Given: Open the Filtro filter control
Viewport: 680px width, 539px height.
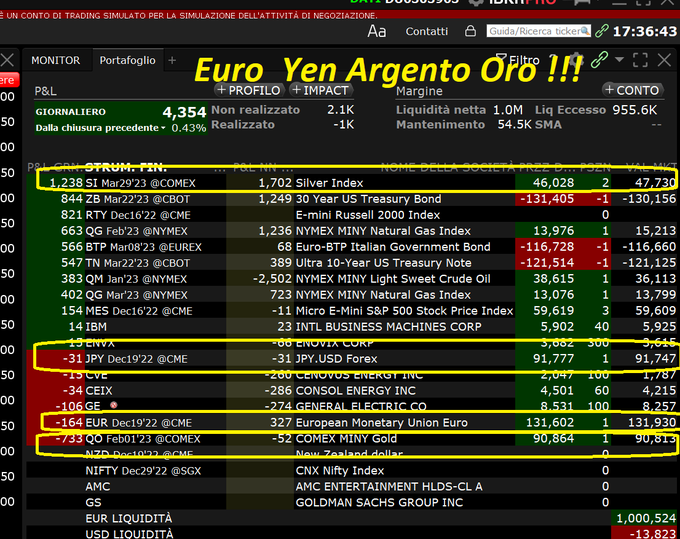Looking at the screenshot, I should click(518, 60).
